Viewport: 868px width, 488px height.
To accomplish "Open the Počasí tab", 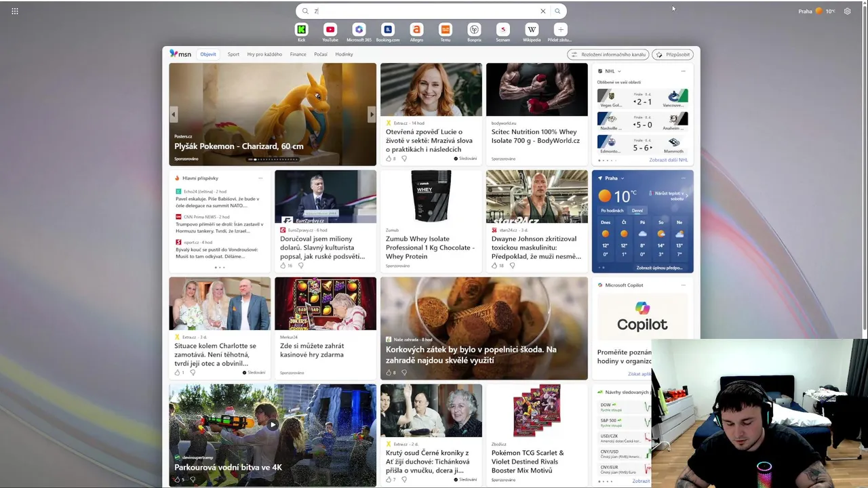I will click(x=321, y=54).
